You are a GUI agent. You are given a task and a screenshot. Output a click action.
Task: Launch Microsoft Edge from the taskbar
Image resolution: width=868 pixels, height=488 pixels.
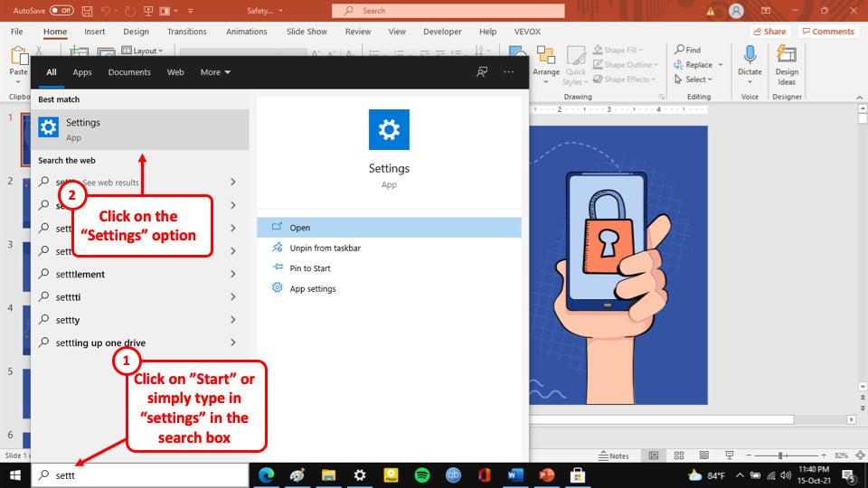coord(267,475)
